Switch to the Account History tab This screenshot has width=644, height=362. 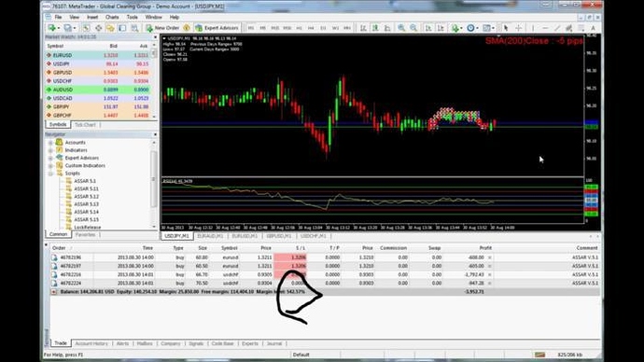click(x=91, y=343)
